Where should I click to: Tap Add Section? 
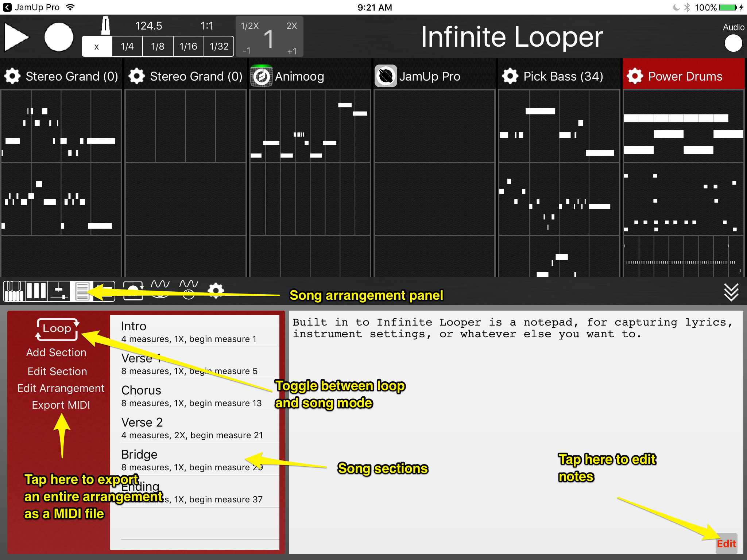[57, 353]
